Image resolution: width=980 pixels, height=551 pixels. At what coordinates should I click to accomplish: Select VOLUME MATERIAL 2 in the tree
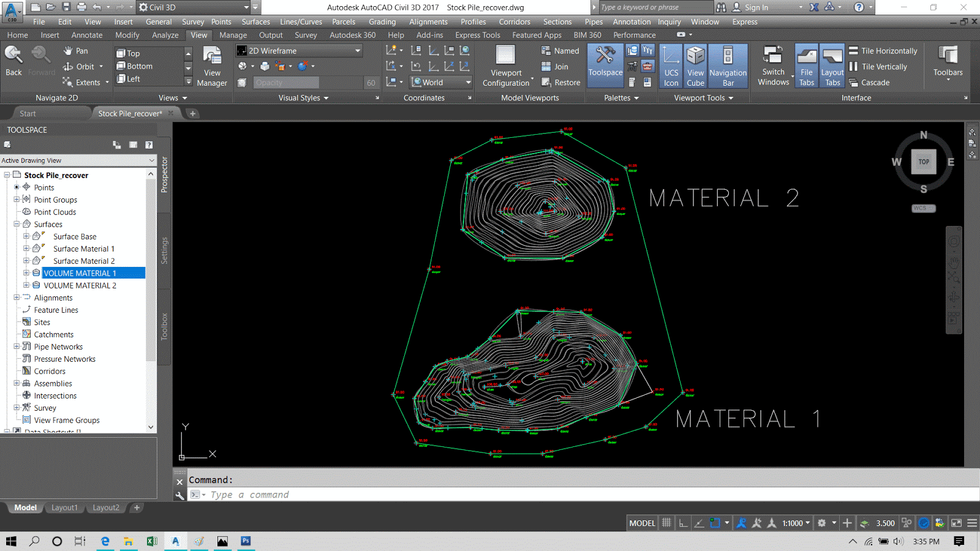(80, 285)
